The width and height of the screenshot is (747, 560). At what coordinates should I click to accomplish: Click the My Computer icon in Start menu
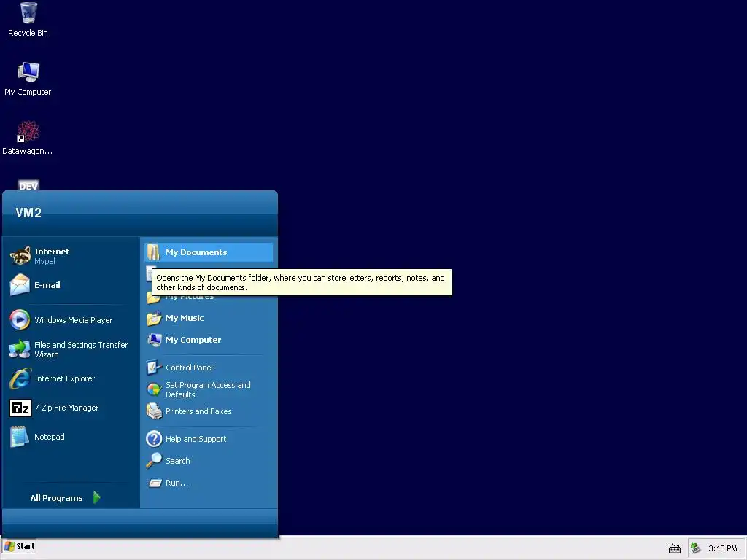pos(154,340)
